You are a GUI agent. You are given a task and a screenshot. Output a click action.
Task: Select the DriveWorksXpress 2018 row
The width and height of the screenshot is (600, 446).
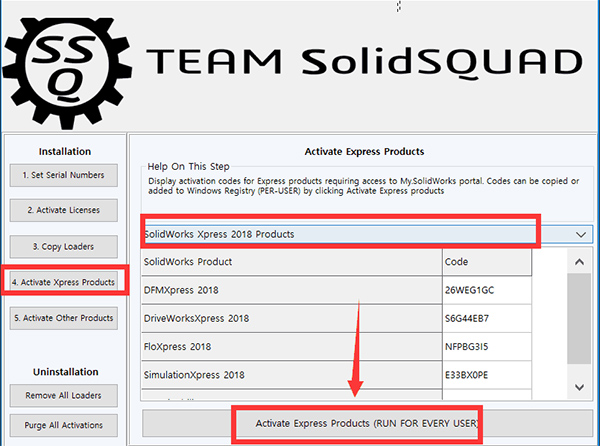tap(290, 318)
